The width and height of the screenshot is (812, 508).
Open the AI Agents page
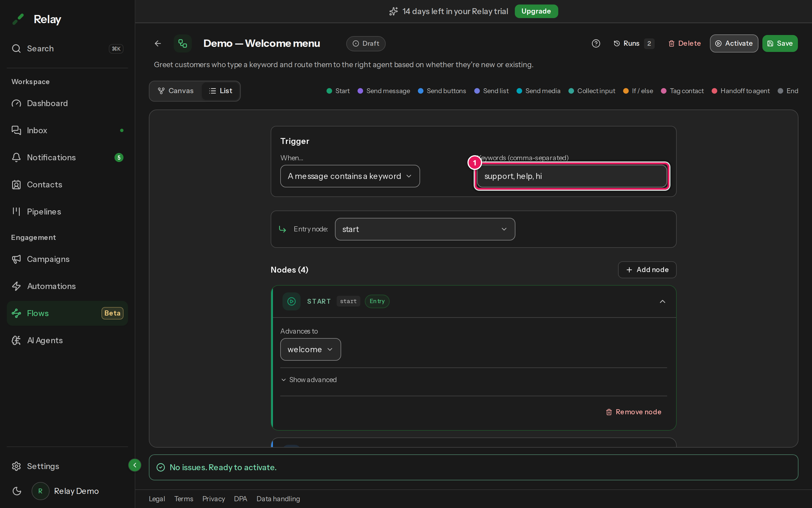click(x=67, y=340)
